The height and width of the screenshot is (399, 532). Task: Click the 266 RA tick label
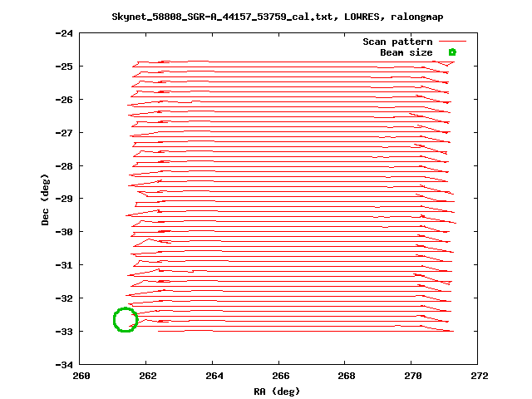coord(281,376)
